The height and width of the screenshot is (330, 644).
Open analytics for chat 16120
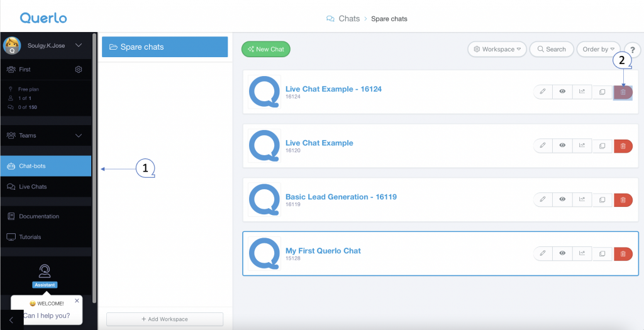point(582,146)
